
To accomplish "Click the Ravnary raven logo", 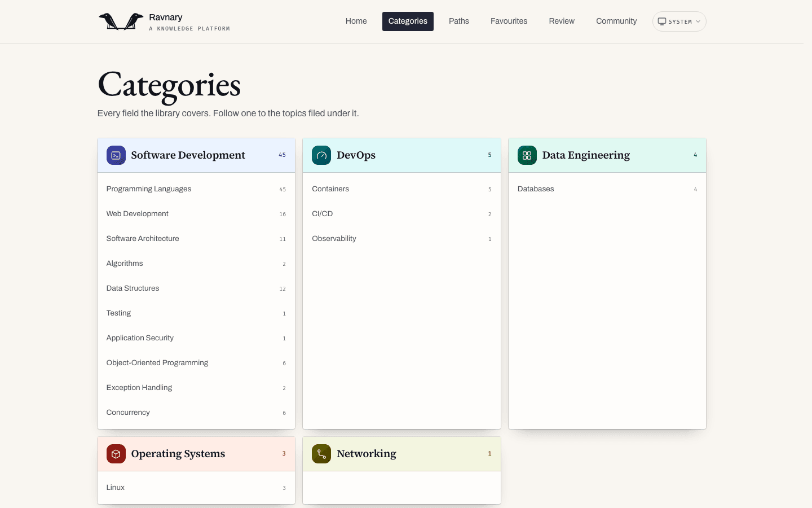I will pos(121,21).
